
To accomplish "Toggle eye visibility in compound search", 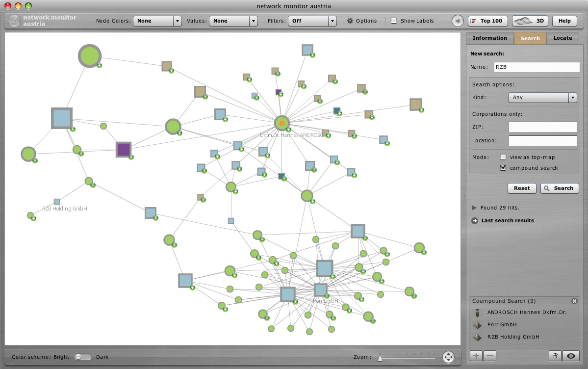I will coord(571,356).
